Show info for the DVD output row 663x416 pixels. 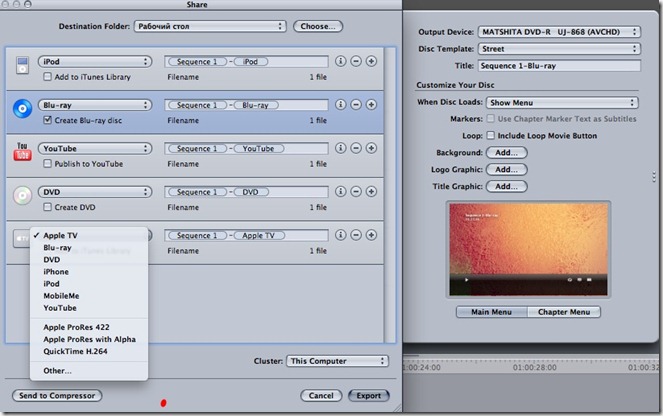coord(340,192)
